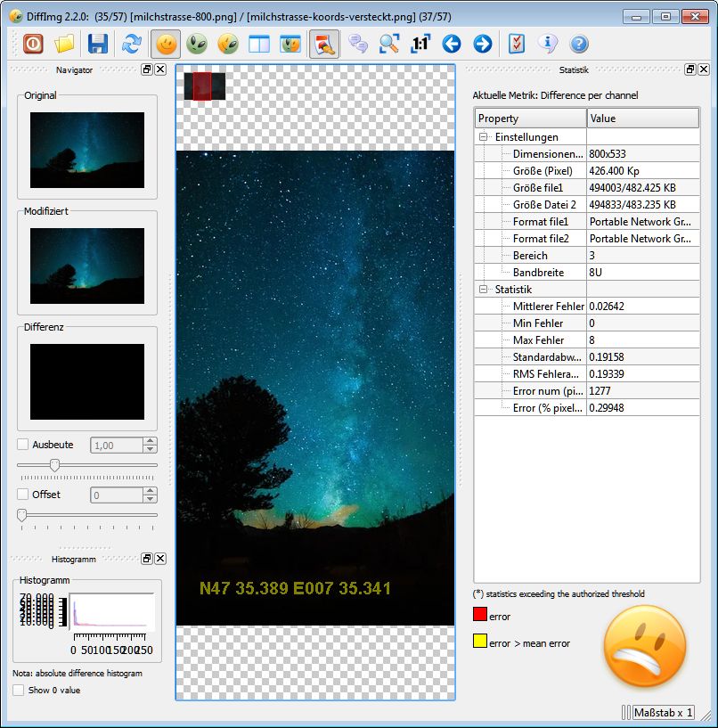Viewport: 718px width, 728px height.
Task: Click the Property column header
Action: [x=531, y=118]
